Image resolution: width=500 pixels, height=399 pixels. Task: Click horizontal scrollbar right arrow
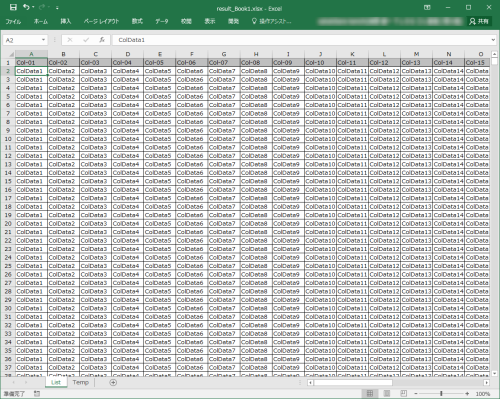point(486,383)
